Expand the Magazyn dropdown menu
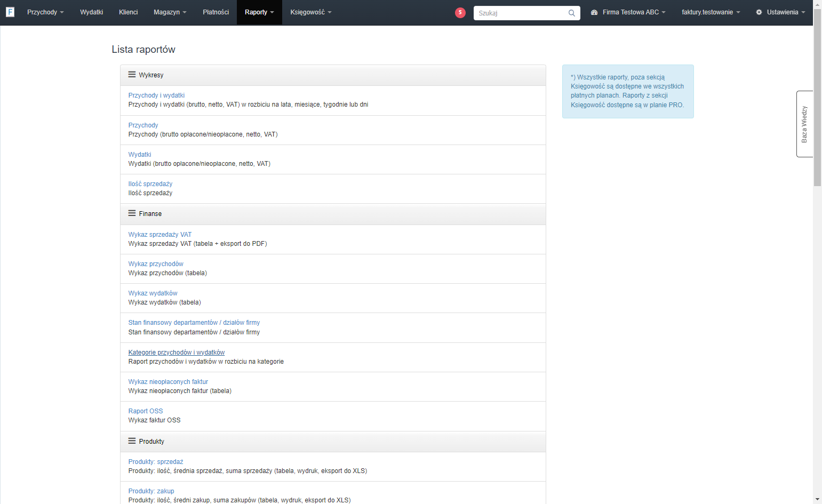 point(170,12)
